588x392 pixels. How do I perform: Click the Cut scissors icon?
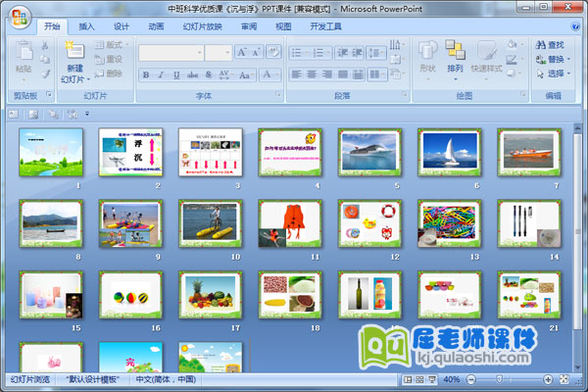coord(45,45)
